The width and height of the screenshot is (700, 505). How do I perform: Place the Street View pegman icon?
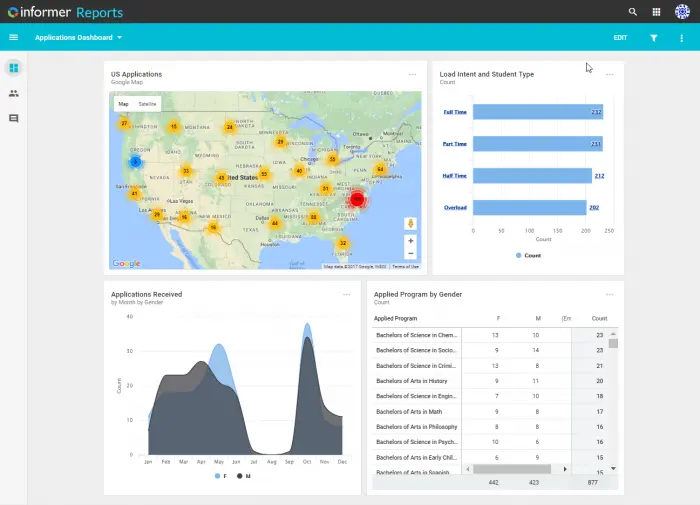tap(411, 223)
